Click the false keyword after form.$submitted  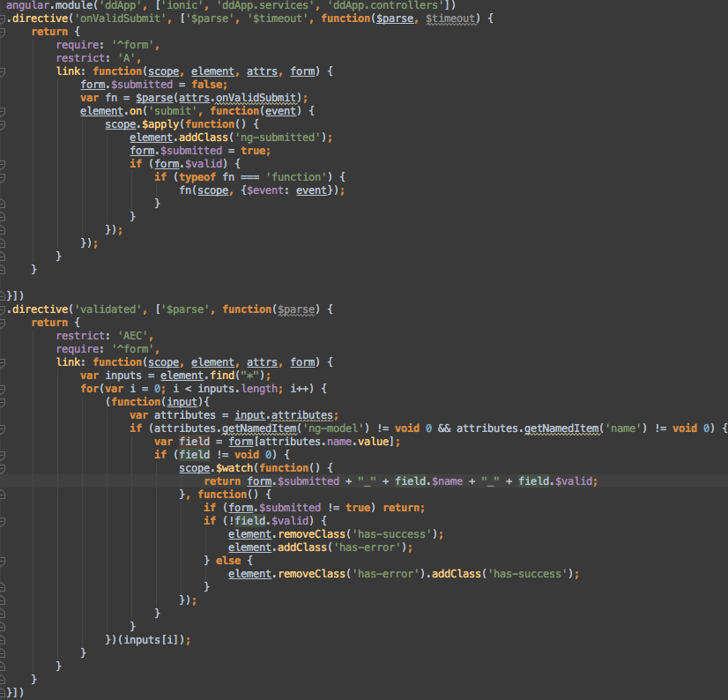(206, 85)
